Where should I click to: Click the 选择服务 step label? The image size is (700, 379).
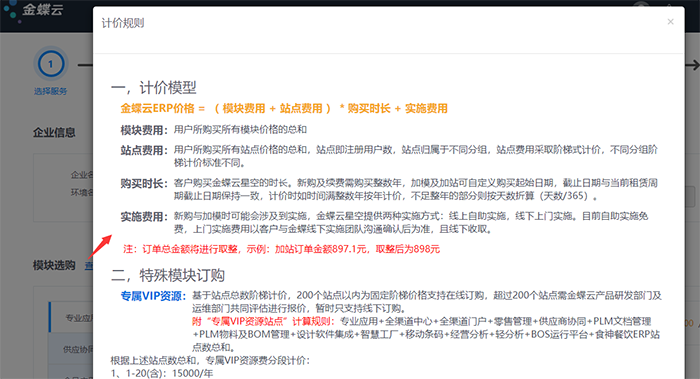(50, 92)
